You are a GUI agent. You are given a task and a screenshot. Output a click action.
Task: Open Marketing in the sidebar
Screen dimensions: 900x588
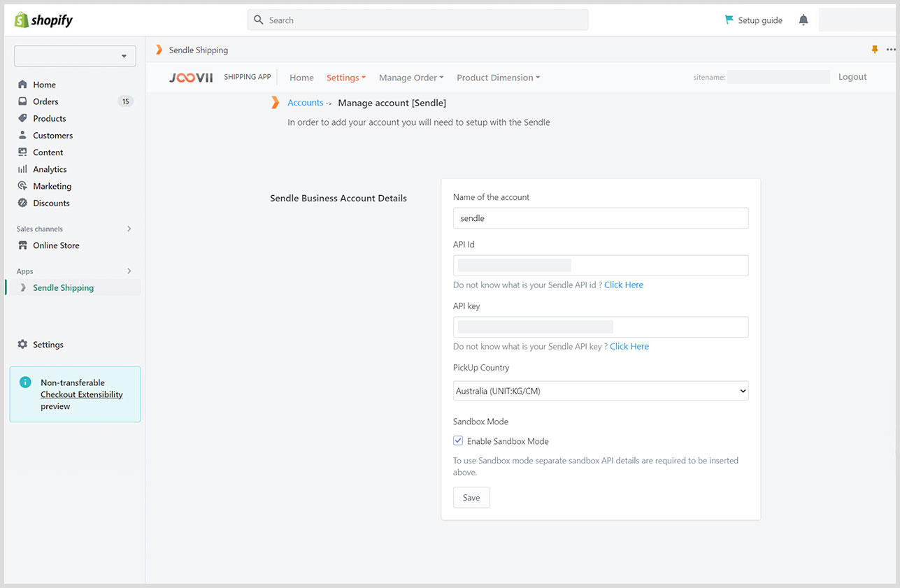52,186
